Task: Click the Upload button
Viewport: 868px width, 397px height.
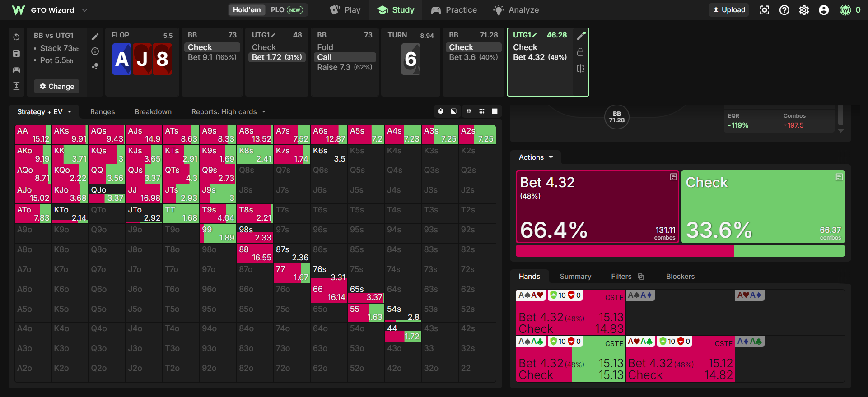Action: click(729, 10)
